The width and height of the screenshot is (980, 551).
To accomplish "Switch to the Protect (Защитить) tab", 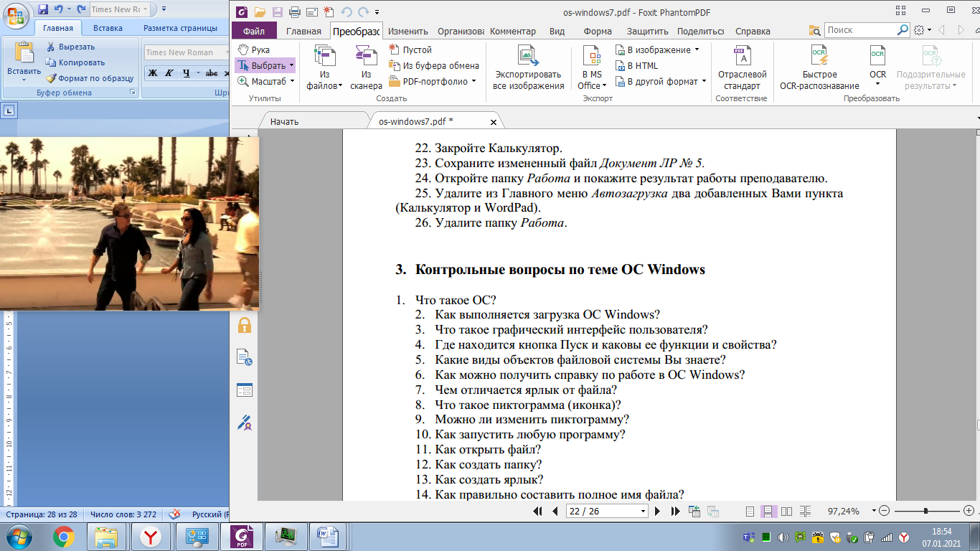I will point(648,31).
